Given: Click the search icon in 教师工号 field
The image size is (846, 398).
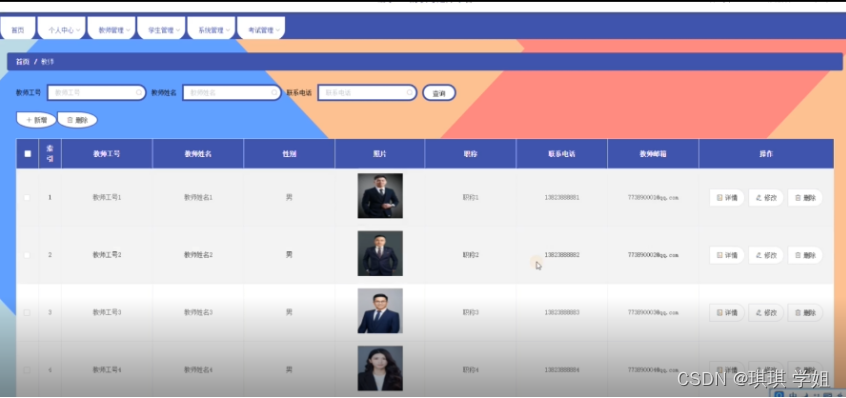Looking at the screenshot, I should coord(139,93).
